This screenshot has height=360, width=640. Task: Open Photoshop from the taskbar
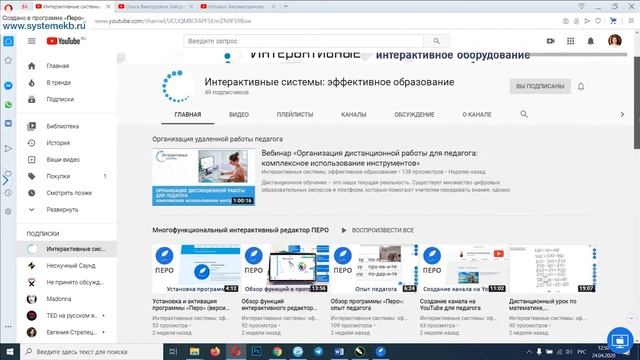256,351
